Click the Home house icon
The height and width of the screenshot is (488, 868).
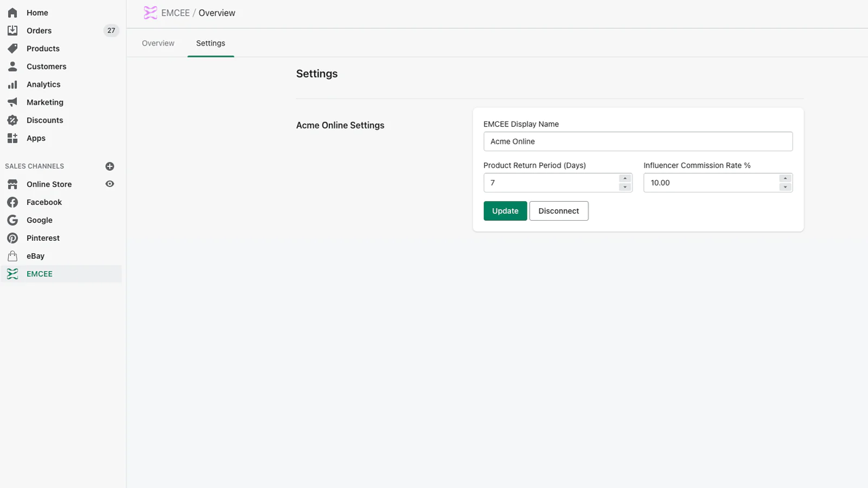pyautogui.click(x=12, y=12)
